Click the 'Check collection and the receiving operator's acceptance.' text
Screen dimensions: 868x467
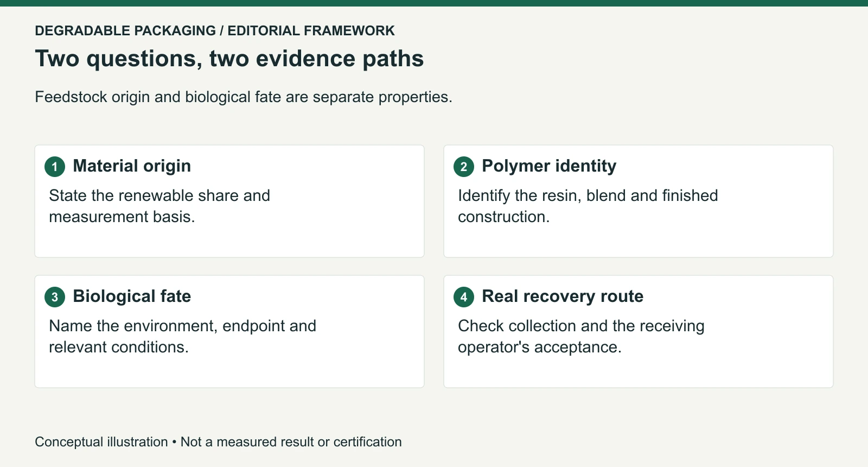(581, 336)
